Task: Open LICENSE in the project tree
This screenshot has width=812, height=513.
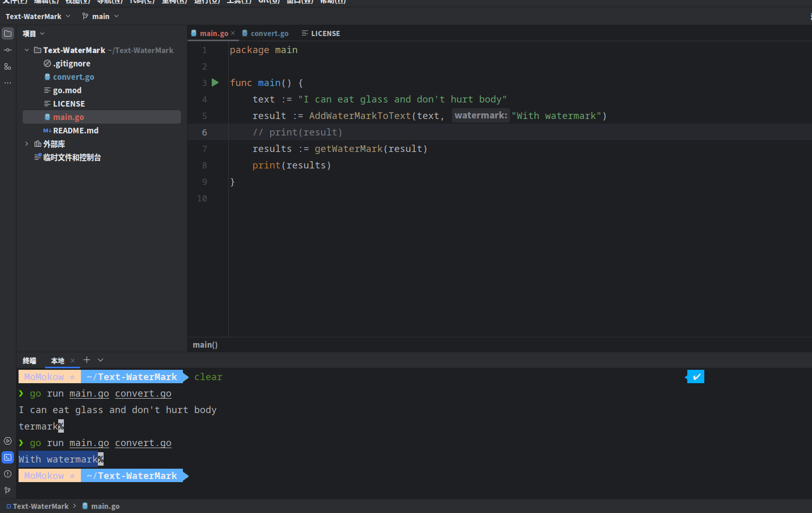Action: 69,104
